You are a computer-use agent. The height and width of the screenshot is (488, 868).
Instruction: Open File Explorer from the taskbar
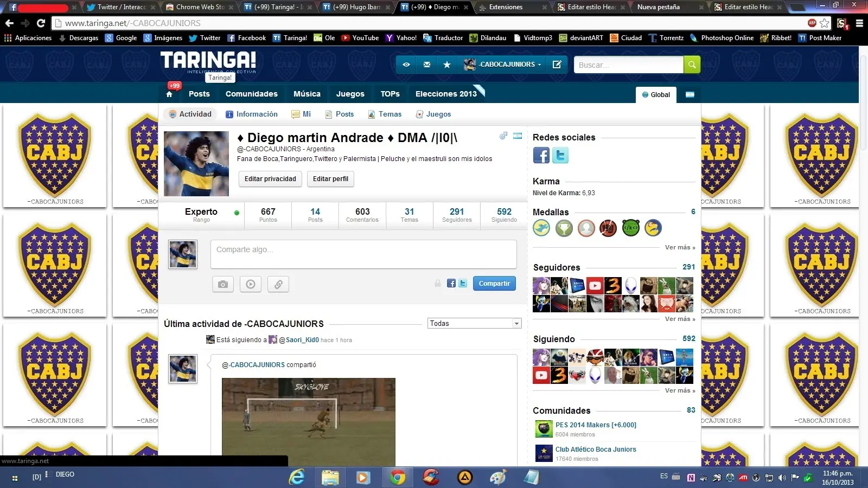(330, 477)
